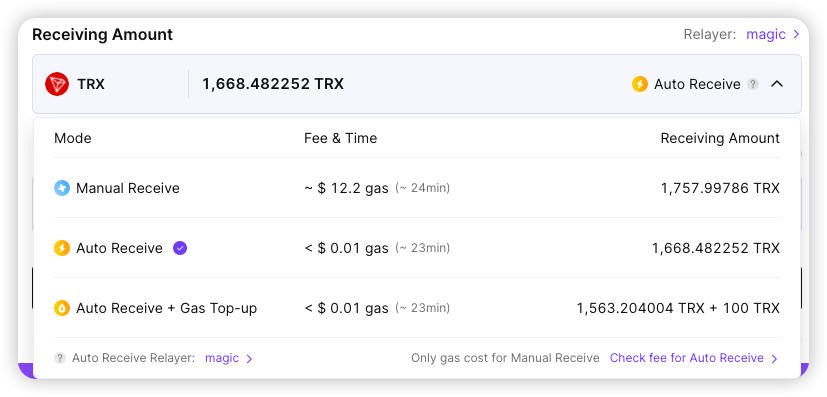Click the help icon beside Auto Receive Relayer
Image resolution: width=827 pixels, height=397 pixels.
[x=60, y=359]
